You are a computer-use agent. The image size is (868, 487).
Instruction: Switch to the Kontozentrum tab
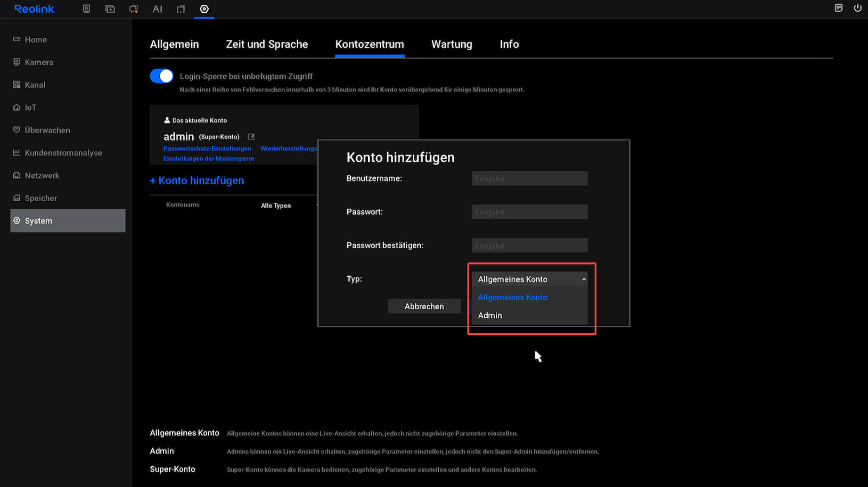point(370,44)
